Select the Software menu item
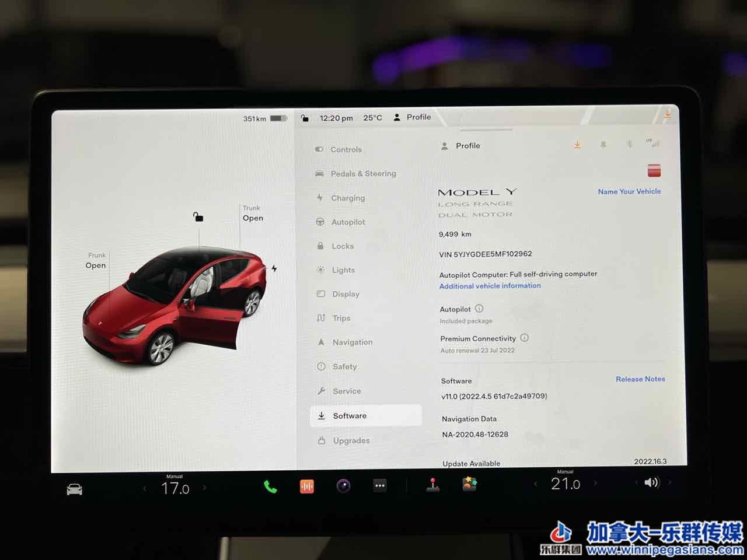Viewport: 747px width, 560px height. pos(366,415)
